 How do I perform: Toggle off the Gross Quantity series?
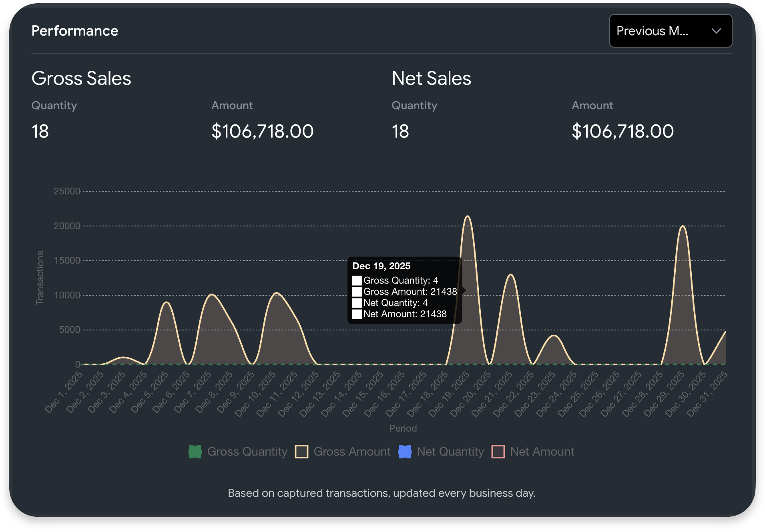pyautogui.click(x=238, y=451)
